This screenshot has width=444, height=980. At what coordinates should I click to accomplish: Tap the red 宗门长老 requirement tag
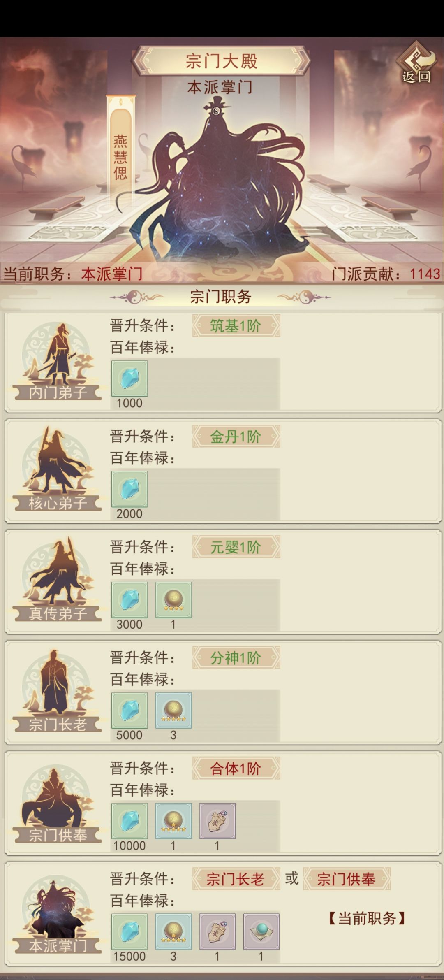point(236,879)
